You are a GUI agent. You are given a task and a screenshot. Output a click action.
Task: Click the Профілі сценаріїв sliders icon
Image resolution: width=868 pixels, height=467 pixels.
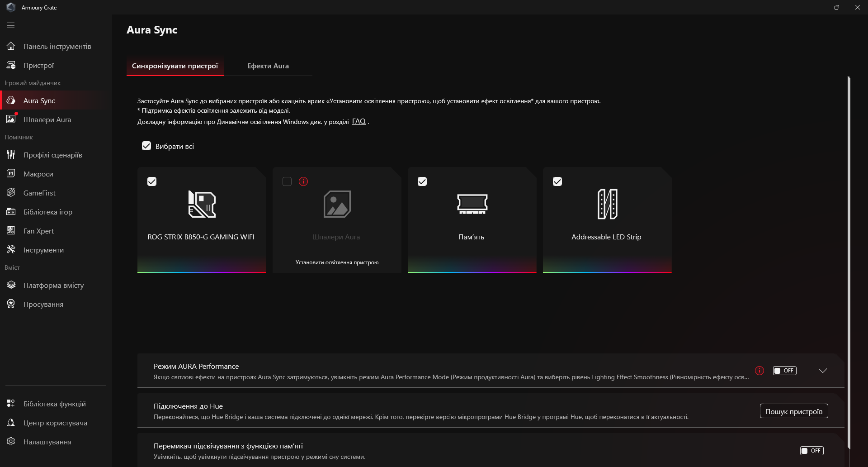point(11,155)
